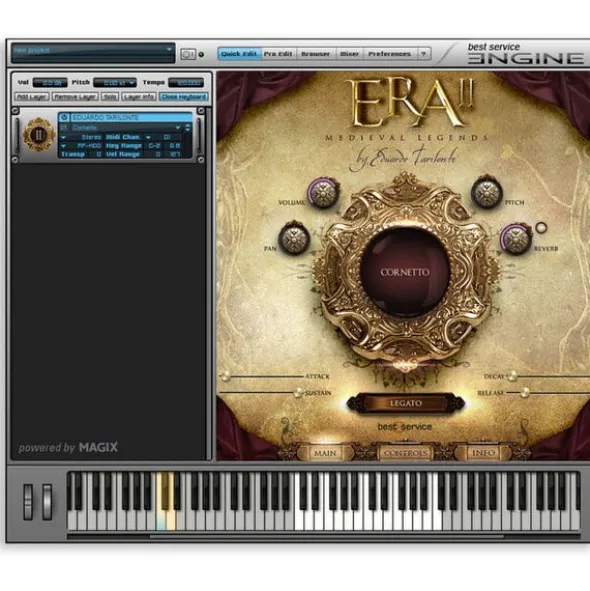Click the Close Keyboard button

coord(184,97)
